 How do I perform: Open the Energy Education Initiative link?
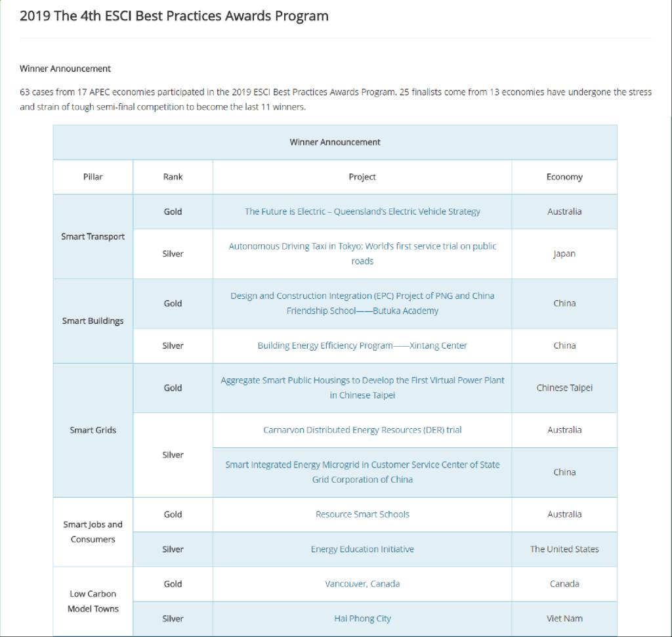click(x=362, y=549)
